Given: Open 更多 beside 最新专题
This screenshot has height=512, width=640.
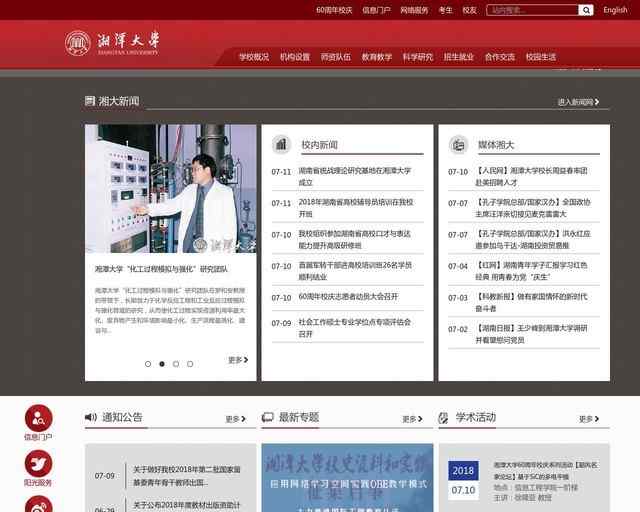Looking at the screenshot, I should point(412,419).
